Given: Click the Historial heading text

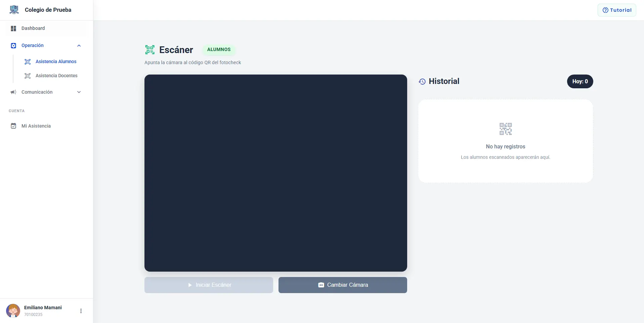Looking at the screenshot, I should pyautogui.click(x=444, y=81).
